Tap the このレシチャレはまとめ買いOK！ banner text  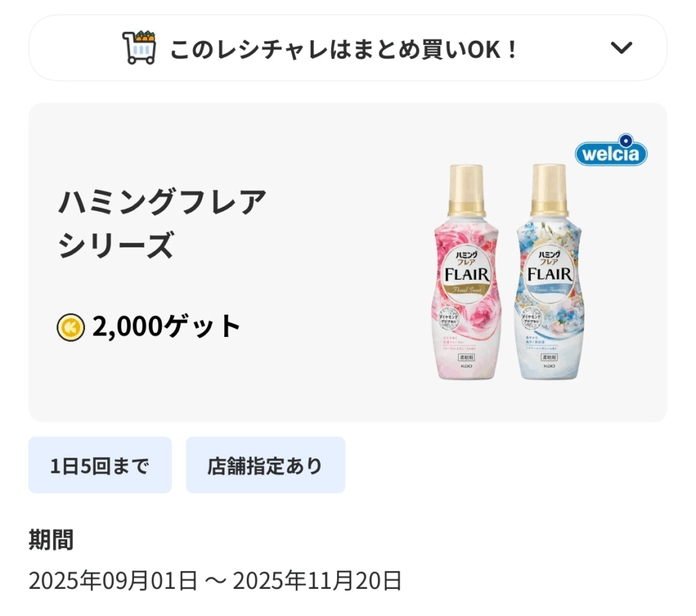[x=343, y=49]
